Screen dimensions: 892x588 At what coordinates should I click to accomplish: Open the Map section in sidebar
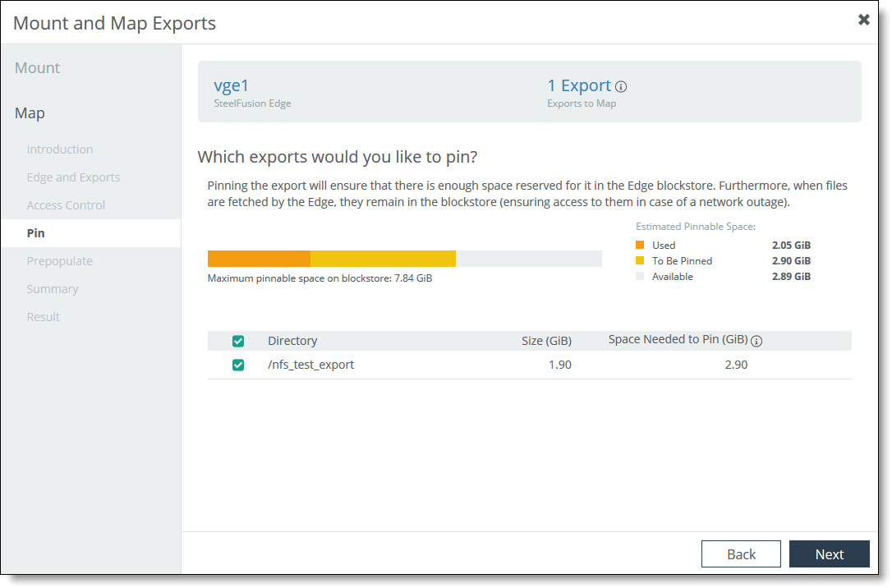coord(30,113)
